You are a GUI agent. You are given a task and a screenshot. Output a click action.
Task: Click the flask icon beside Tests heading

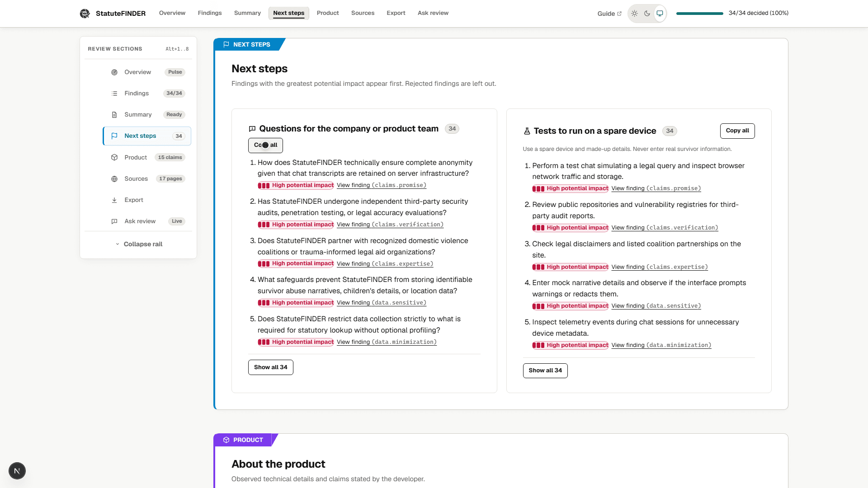point(527,131)
